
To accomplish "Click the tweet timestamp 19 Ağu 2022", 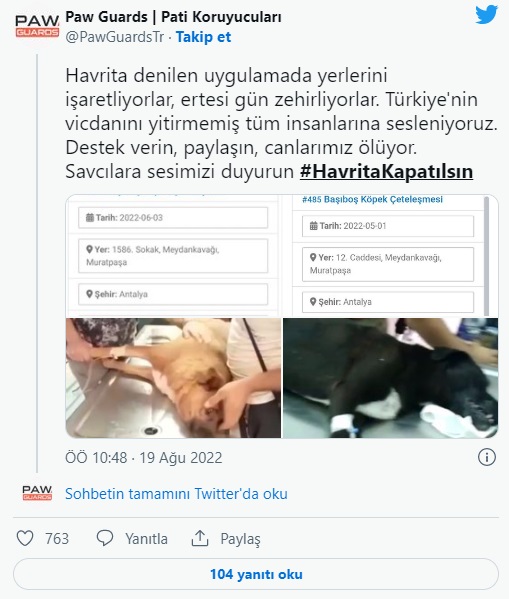I will pos(181,458).
